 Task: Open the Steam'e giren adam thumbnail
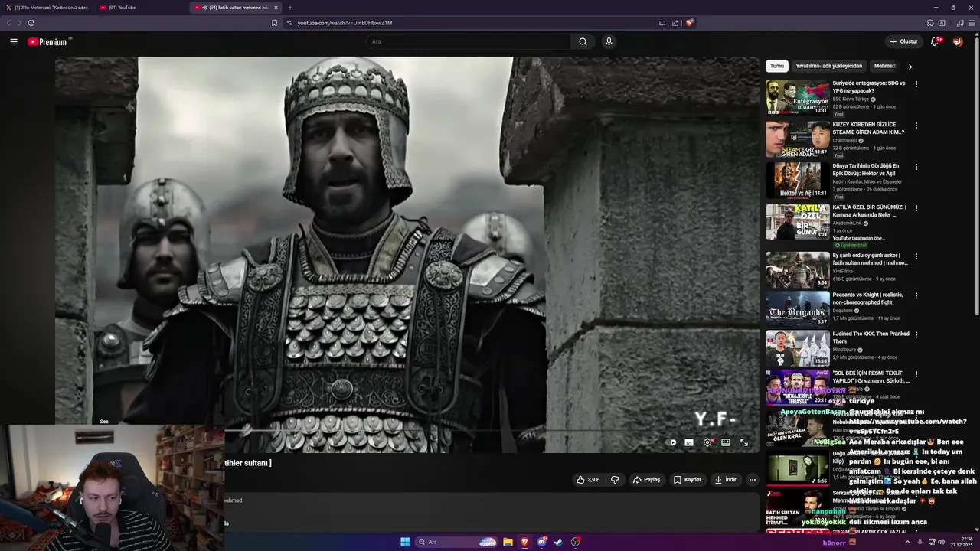[x=797, y=139]
